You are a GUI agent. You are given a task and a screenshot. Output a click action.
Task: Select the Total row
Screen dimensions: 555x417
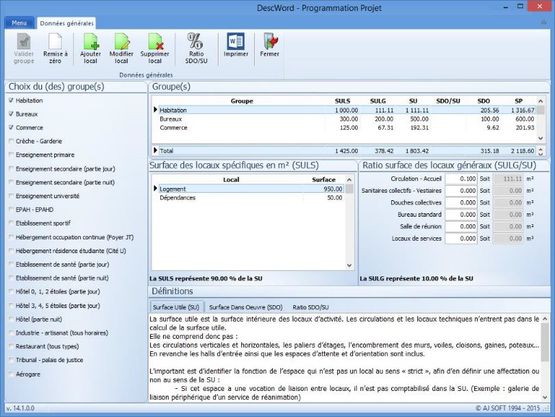coord(345,151)
